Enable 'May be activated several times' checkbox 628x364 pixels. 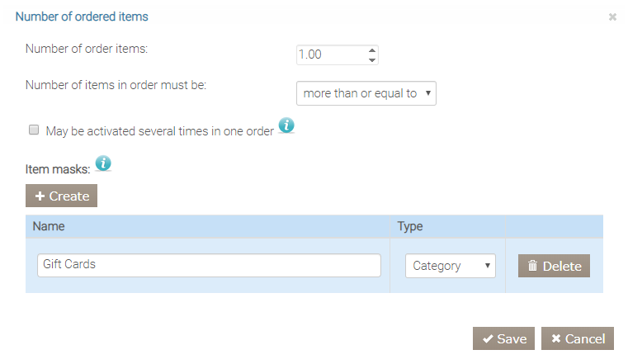[34, 130]
